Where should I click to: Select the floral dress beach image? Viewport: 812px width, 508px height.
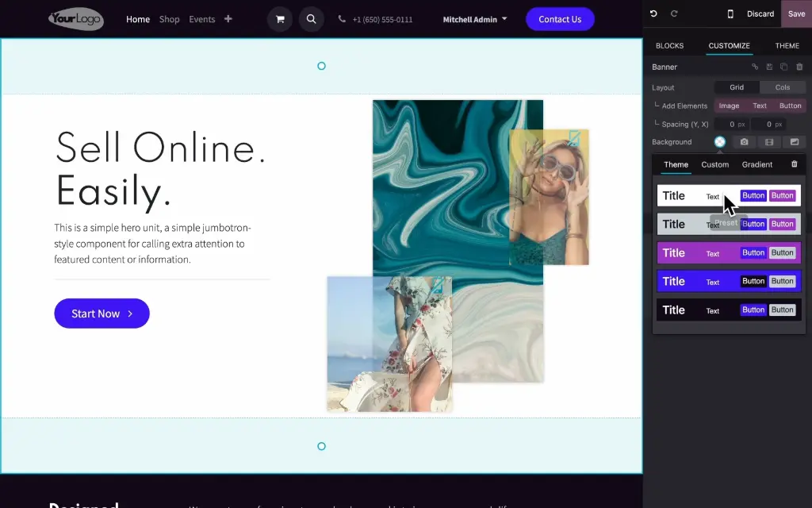389,344
